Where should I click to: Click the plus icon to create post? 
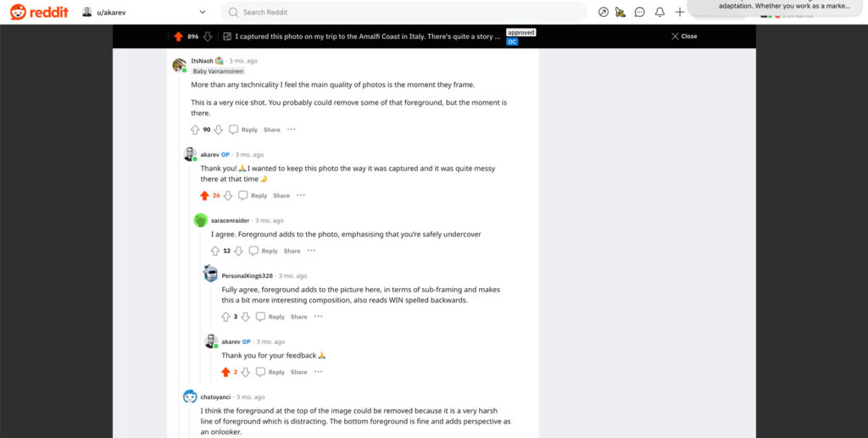pos(680,12)
